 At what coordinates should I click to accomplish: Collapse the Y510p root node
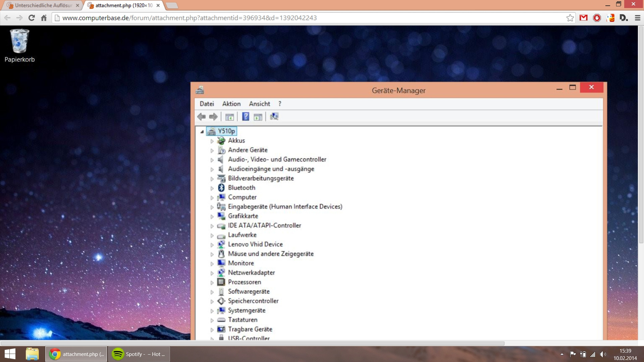click(x=202, y=132)
